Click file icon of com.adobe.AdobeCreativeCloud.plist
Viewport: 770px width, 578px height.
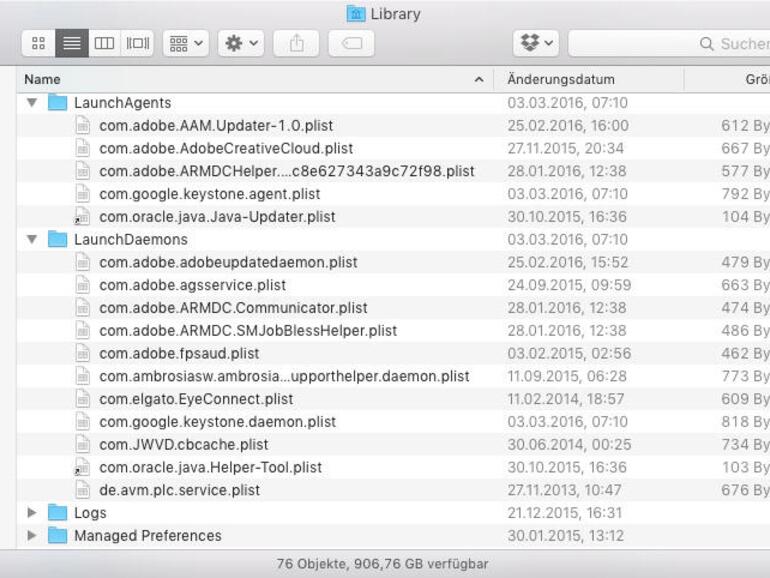[83, 148]
